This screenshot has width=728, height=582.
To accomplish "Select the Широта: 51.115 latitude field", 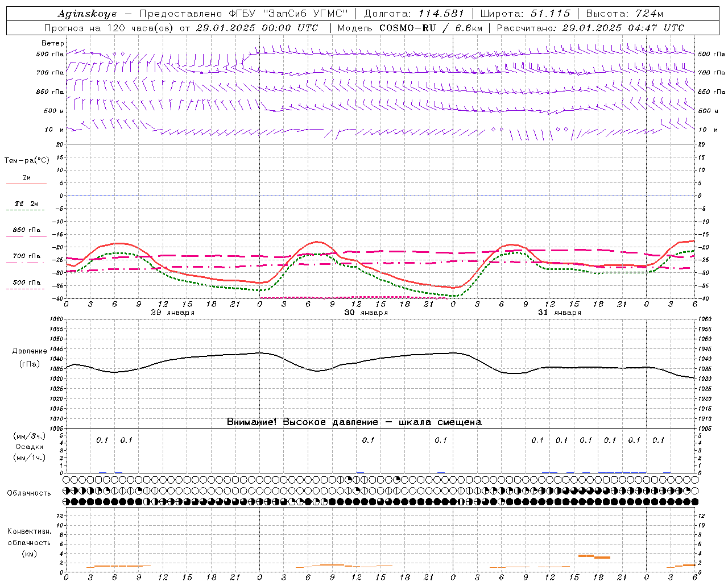I will point(526,14).
